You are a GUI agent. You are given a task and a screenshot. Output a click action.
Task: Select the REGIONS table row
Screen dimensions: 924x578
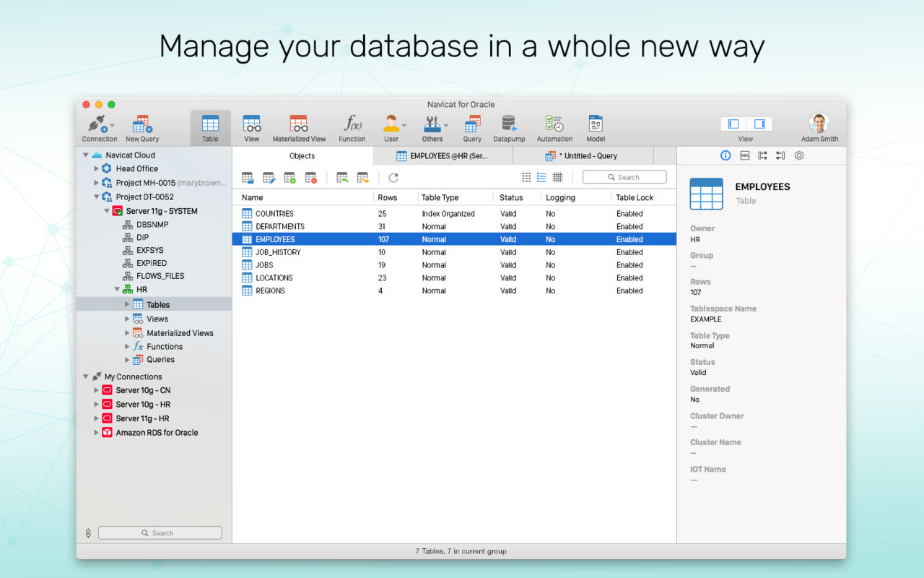[454, 291]
